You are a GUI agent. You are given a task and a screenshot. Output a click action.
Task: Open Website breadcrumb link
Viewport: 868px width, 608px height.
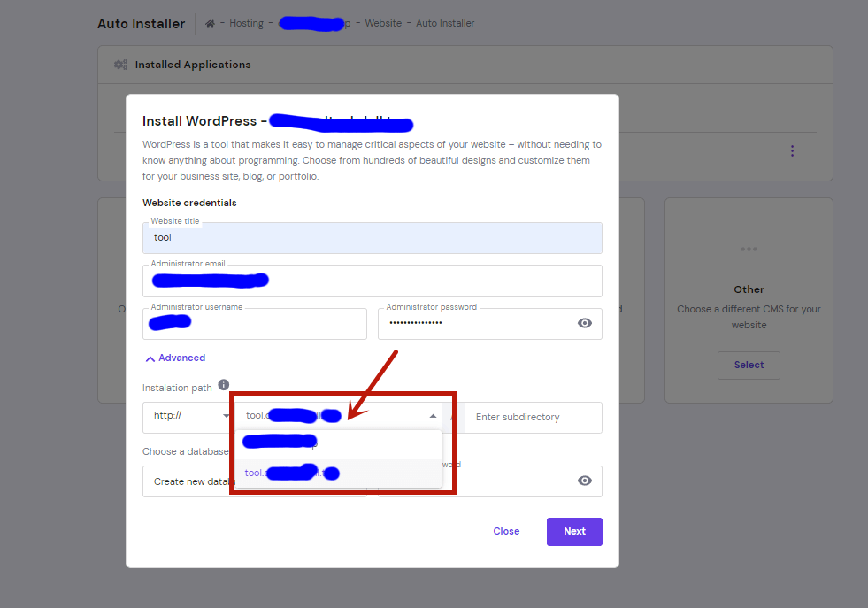tap(383, 23)
